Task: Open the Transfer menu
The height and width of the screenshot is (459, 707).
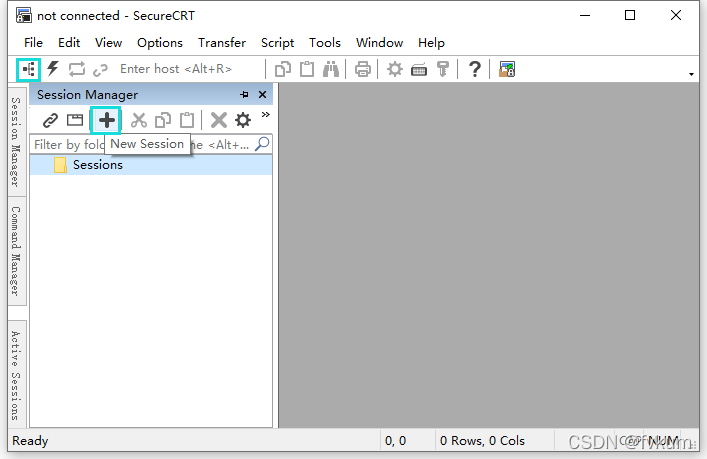Action: point(222,43)
